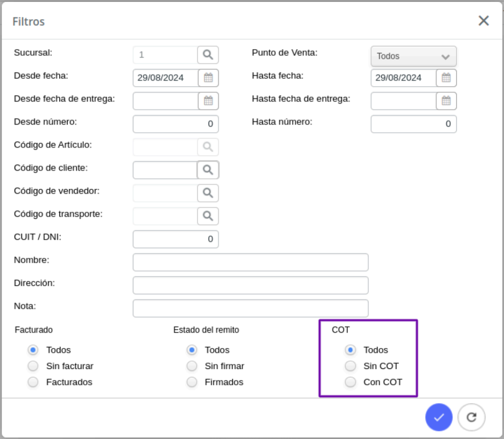Search Código de cliente lookup
504x439 pixels.
click(x=208, y=170)
